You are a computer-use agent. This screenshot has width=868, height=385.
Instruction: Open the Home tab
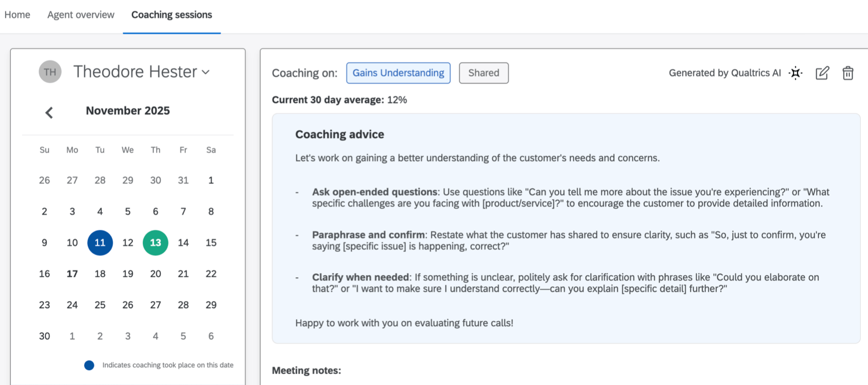click(x=17, y=15)
